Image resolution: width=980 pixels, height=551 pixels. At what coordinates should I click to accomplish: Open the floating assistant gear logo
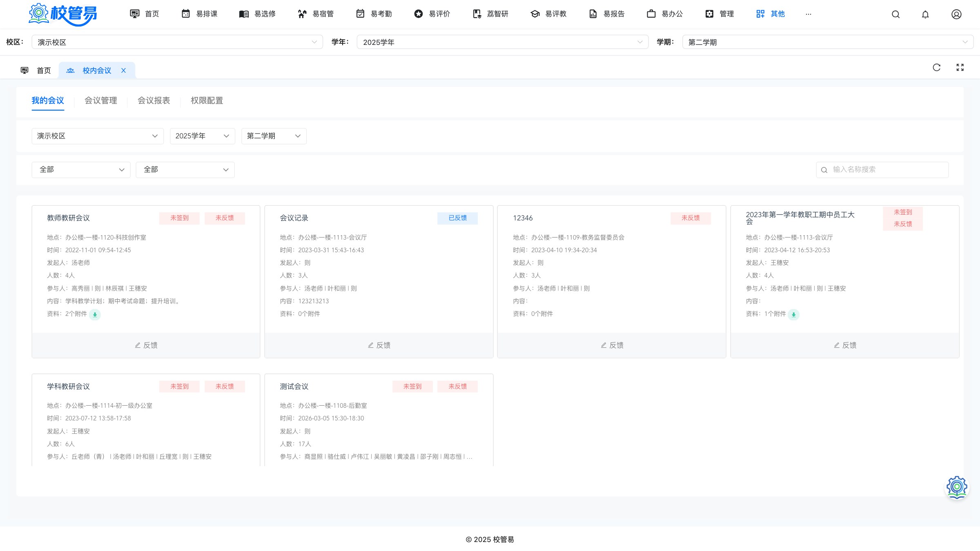(957, 487)
